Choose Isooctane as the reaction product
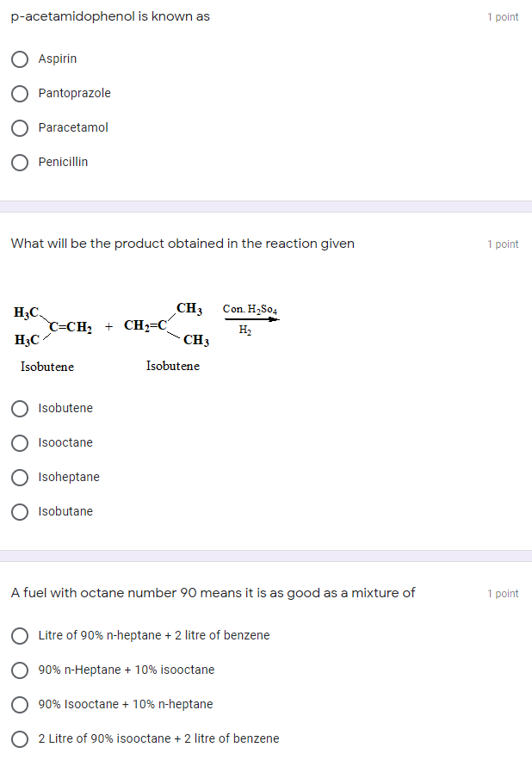 point(20,443)
